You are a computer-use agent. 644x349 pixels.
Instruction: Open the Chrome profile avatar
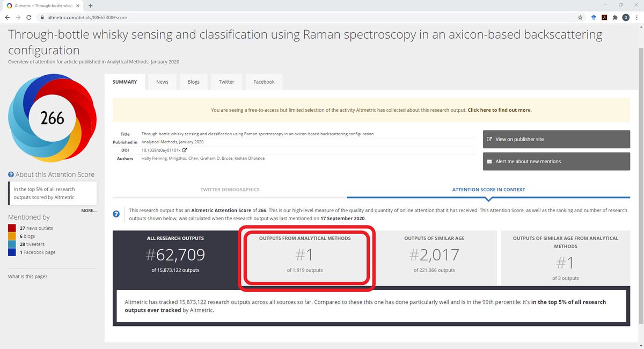(626, 17)
